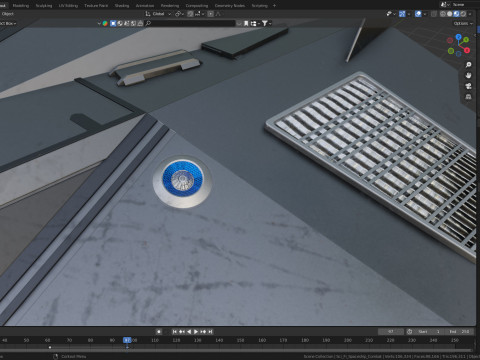Open the shading options dropdown arrow

pos(470,14)
